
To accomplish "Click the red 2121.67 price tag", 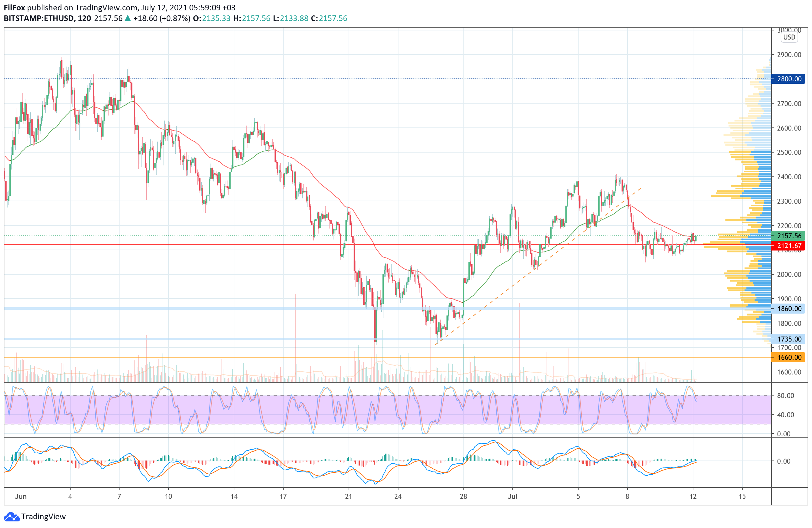I will tap(789, 246).
